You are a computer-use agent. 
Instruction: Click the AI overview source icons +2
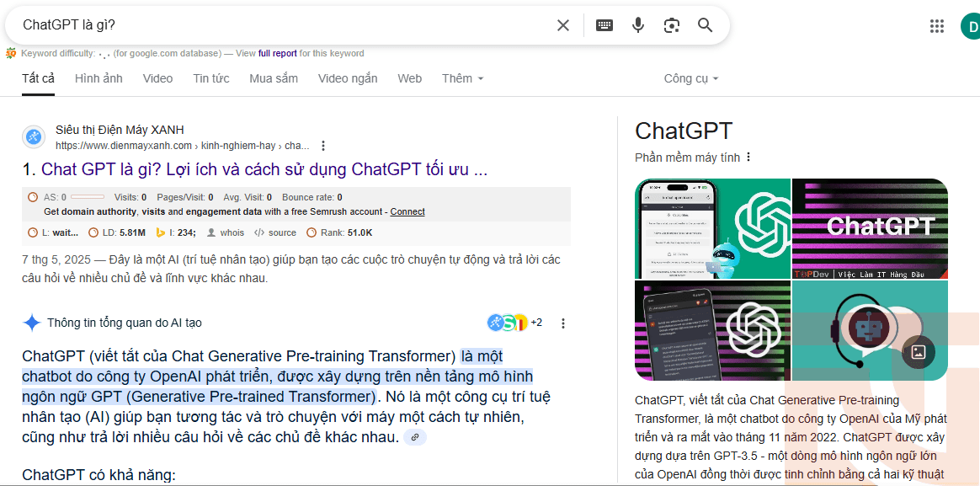pos(514,323)
